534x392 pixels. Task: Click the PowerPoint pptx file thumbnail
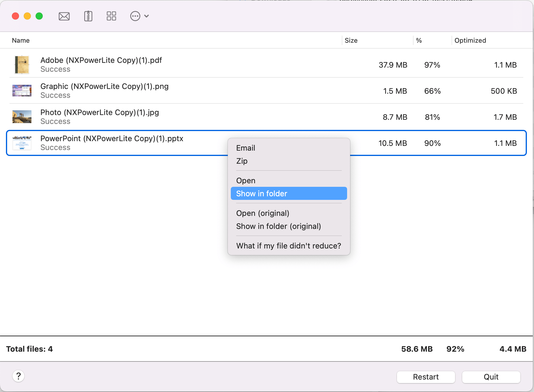pyautogui.click(x=22, y=143)
